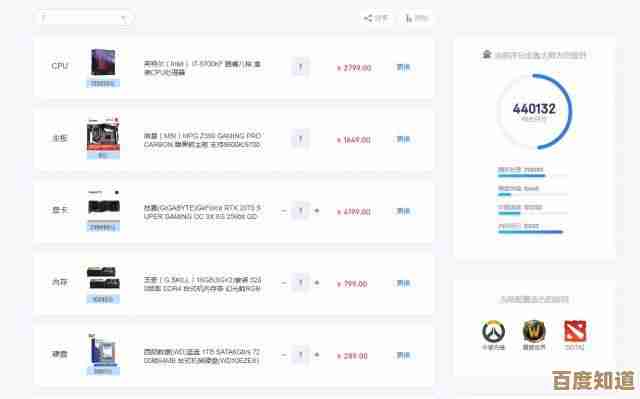Click the price ¥ 2799.00
The width and height of the screenshot is (640, 399).
pyautogui.click(x=354, y=68)
